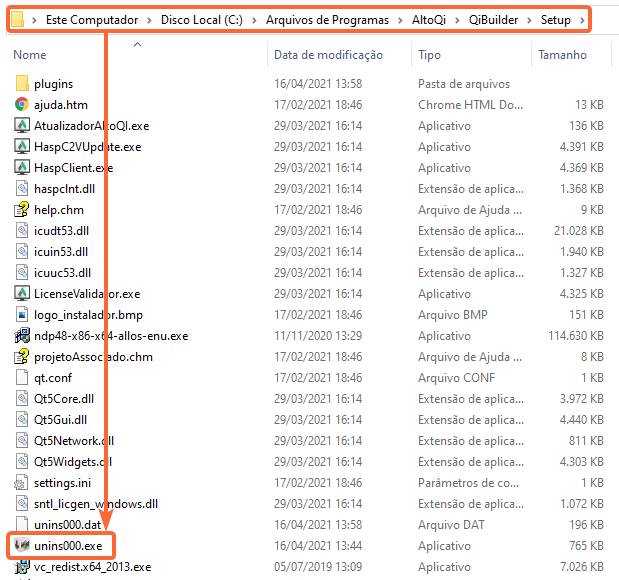The width and height of the screenshot is (619, 580).
Task: Click the haspclnt.dll file icon
Action: pos(22,188)
